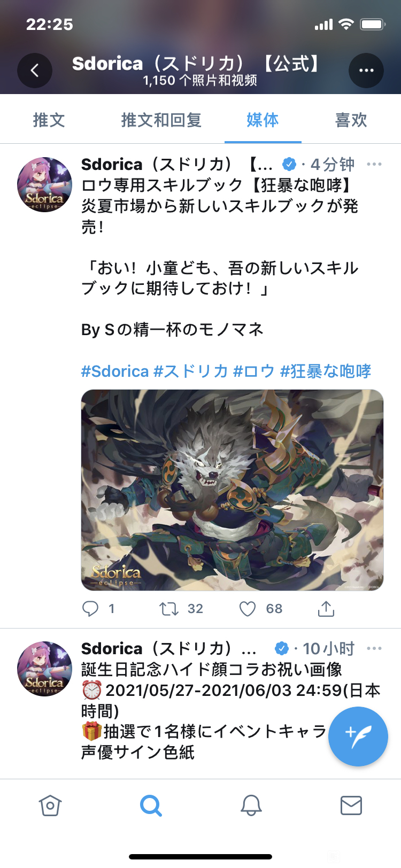Image resolution: width=401 pixels, height=868 pixels.
Task: Follow the #狂暴な咆哮 hashtag link
Action: pyautogui.click(x=326, y=371)
